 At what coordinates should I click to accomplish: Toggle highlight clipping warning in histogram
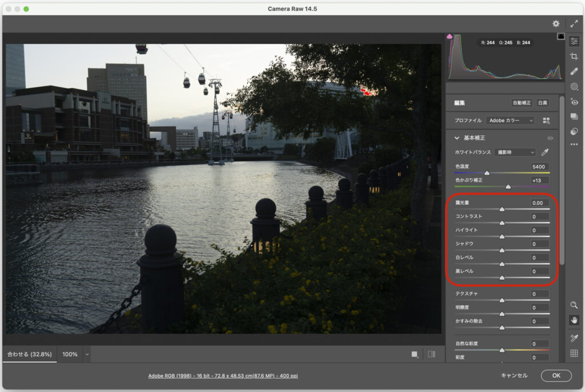pyautogui.click(x=561, y=36)
